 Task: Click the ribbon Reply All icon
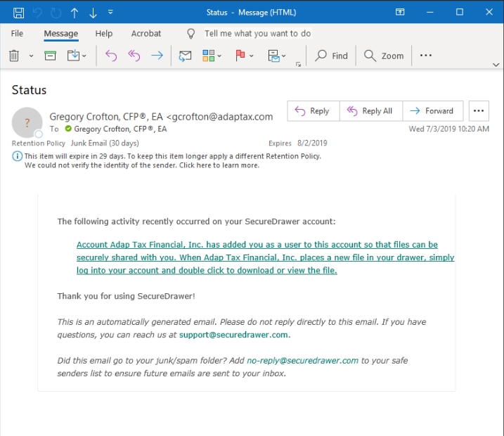(134, 56)
